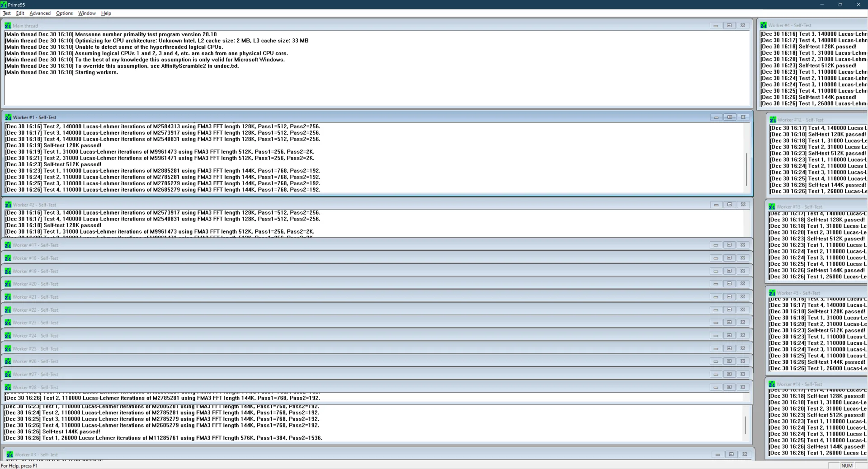
Task: Open the Window menu
Action: (87, 13)
